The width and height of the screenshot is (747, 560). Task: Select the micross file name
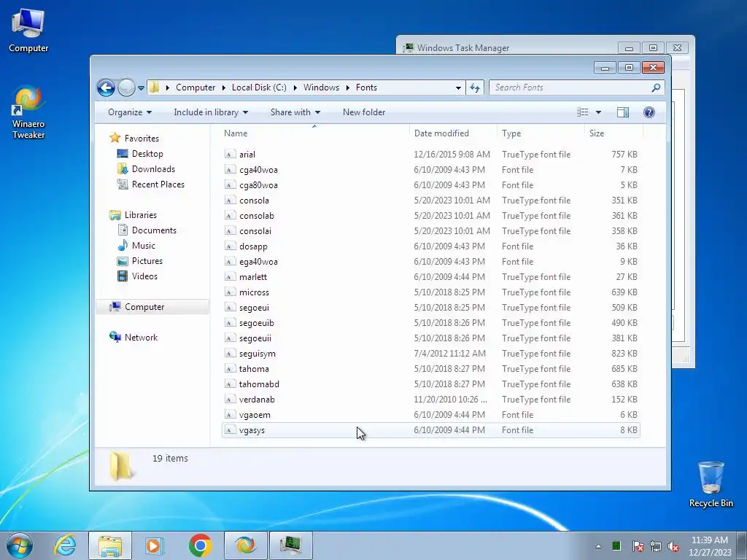[x=254, y=292]
